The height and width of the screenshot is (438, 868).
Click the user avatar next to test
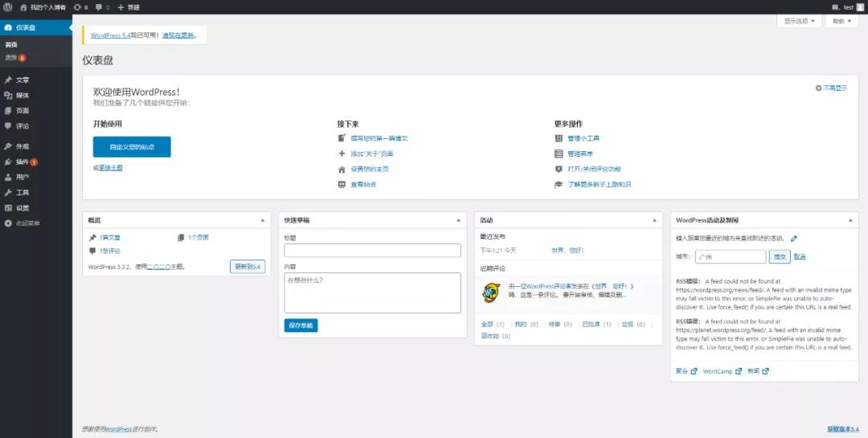(x=859, y=6)
